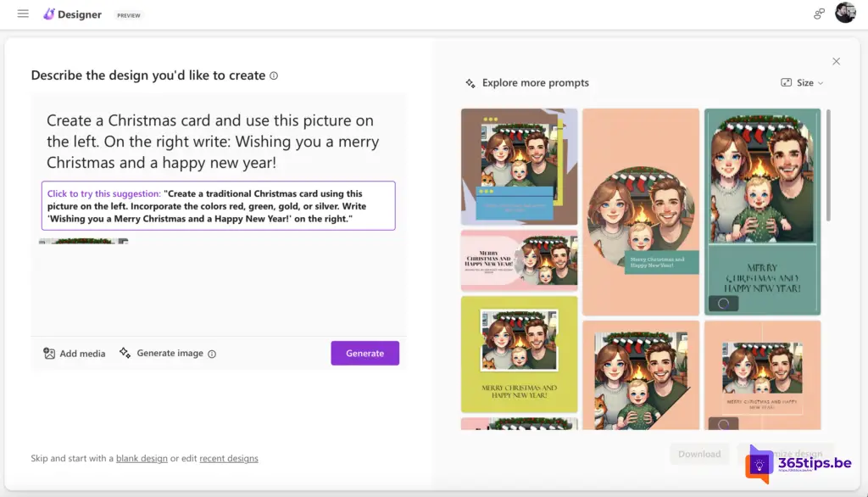Viewport: 868px width, 497px height.
Task: Select the teal portrait Christmas card design
Action: pos(762,211)
